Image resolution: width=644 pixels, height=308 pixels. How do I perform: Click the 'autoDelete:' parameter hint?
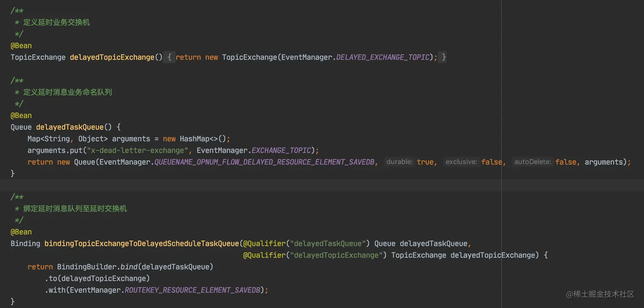click(533, 162)
